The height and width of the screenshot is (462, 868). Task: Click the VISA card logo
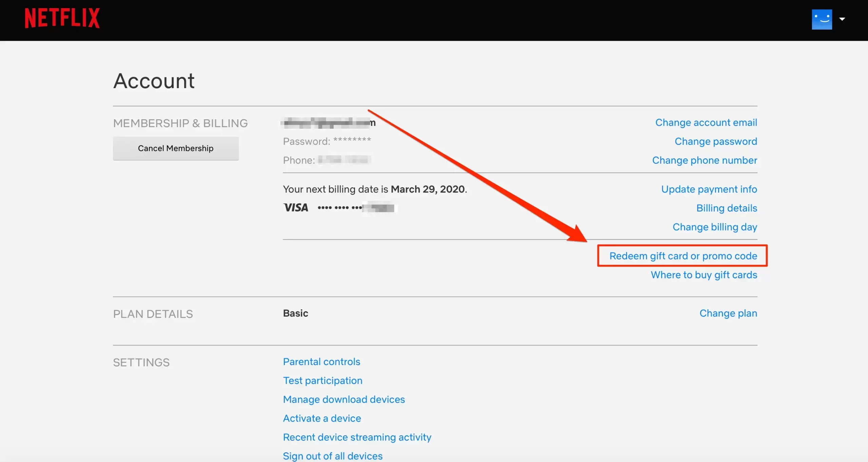[296, 207]
